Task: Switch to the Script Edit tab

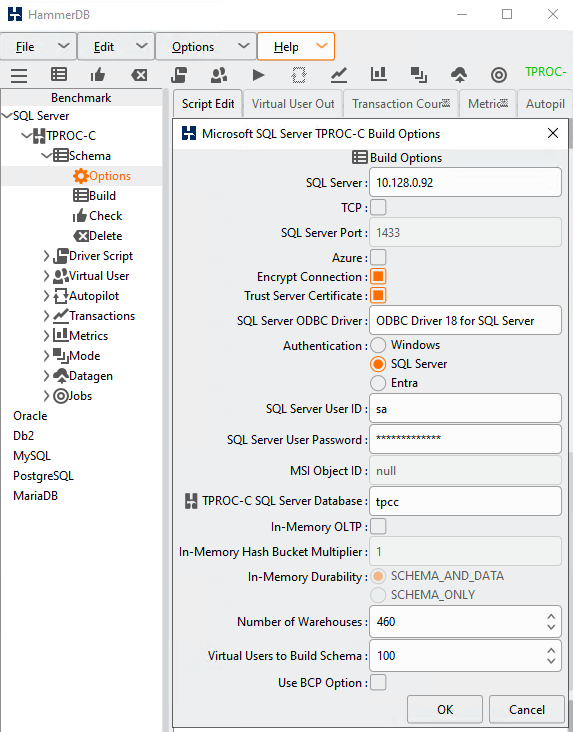Action: click(x=208, y=104)
